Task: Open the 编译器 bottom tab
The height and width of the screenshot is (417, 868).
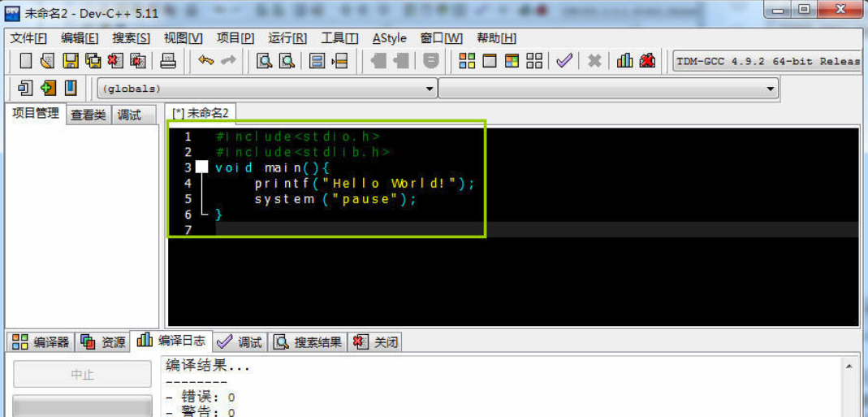Action: click(41, 342)
